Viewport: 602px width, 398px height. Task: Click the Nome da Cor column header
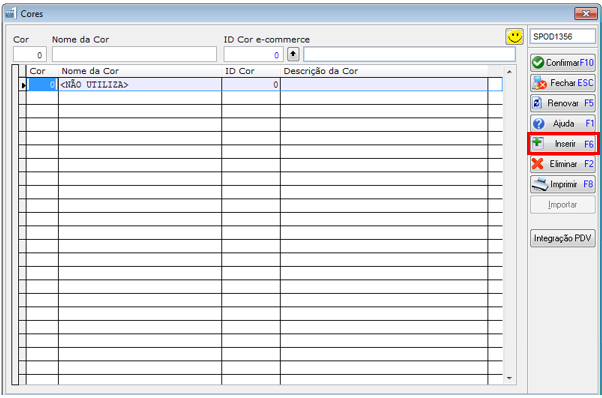coord(140,71)
